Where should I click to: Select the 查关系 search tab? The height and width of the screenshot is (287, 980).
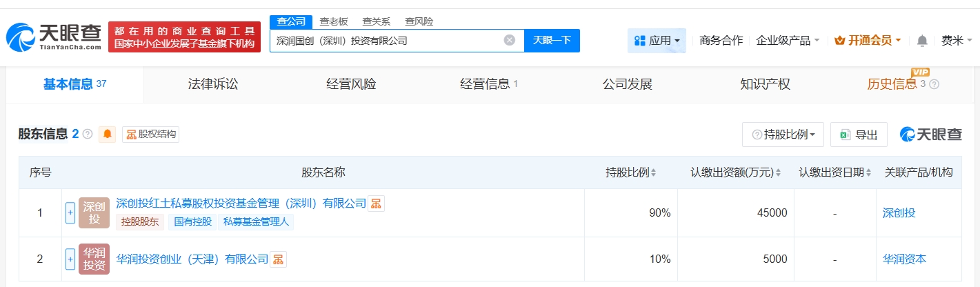click(x=376, y=21)
